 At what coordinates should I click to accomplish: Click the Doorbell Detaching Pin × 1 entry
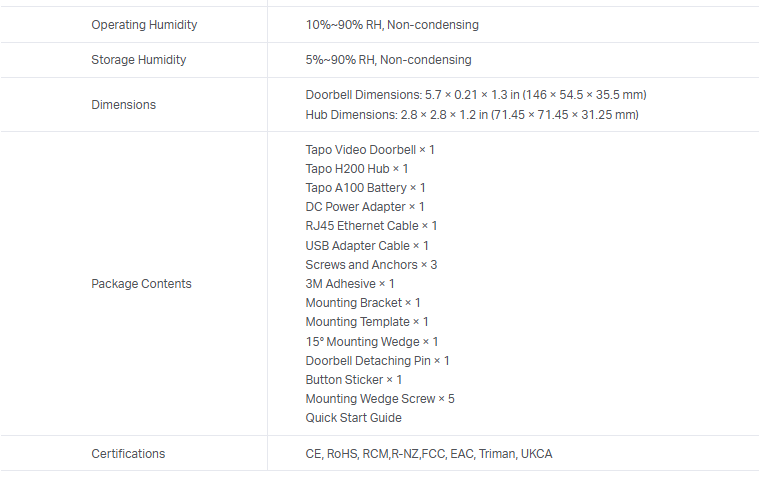click(x=377, y=361)
